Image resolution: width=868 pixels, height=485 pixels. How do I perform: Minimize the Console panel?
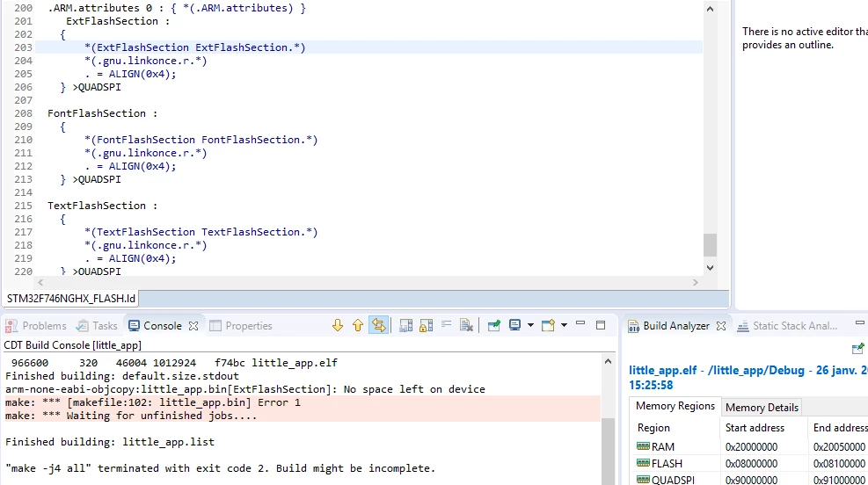point(580,324)
